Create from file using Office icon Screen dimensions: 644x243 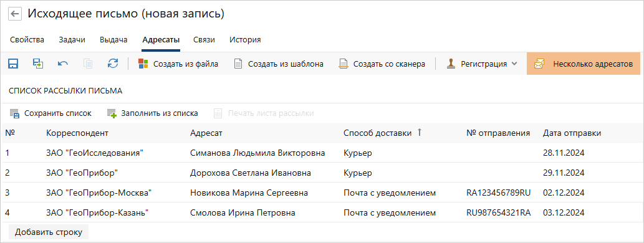click(178, 64)
